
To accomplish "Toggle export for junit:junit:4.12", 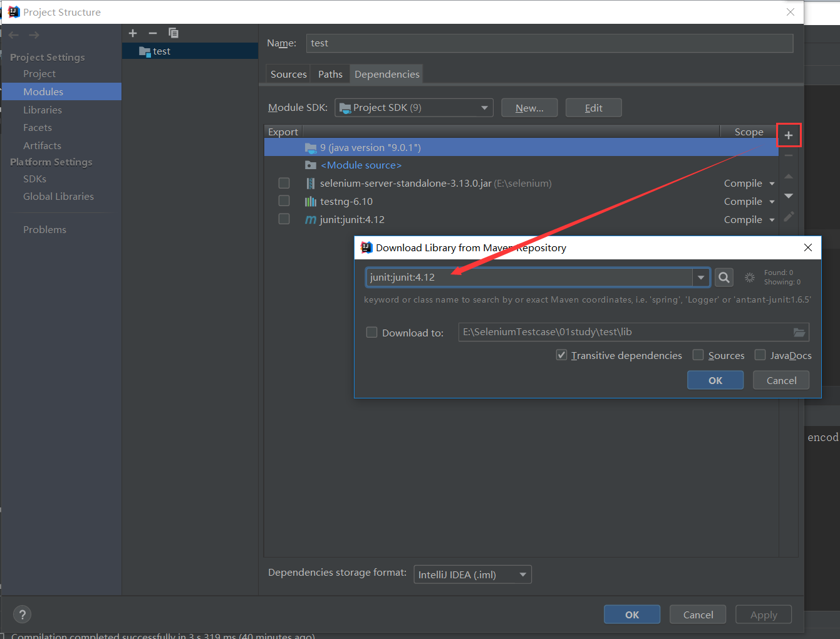I will 284,219.
